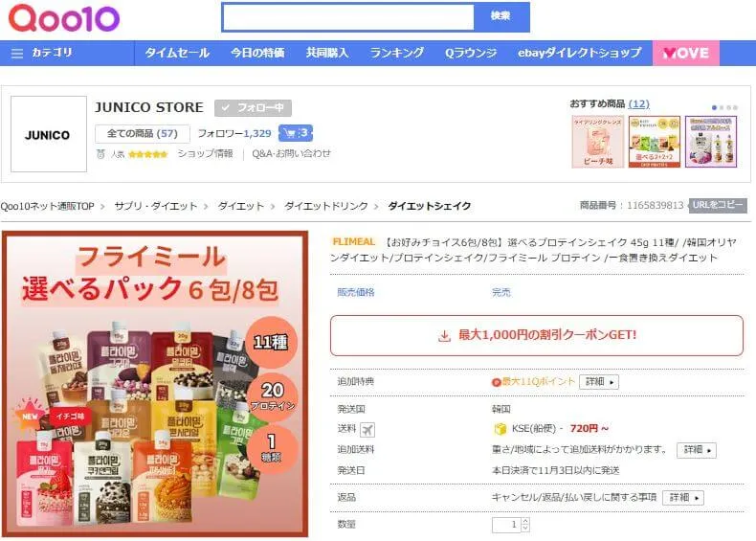
Task: Open the ショップ情報 link
Action: click(205, 153)
